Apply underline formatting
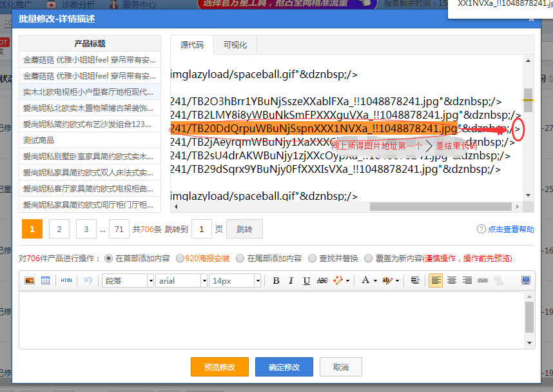The height and width of the screenshot is (392, 553). tap(307, 280)
